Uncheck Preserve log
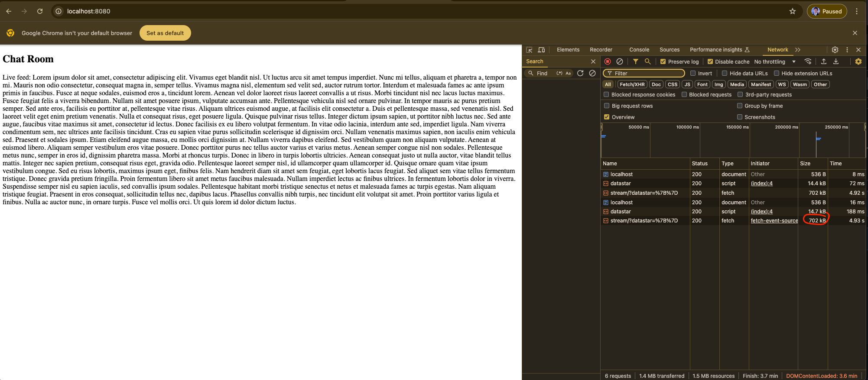 click(663, 61)
